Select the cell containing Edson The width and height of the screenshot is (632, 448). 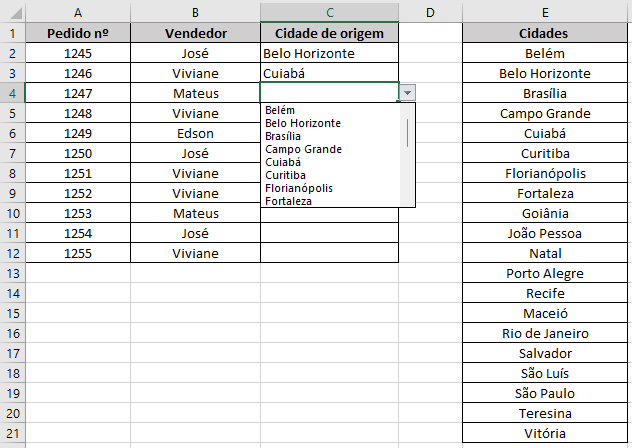[195, 133]
